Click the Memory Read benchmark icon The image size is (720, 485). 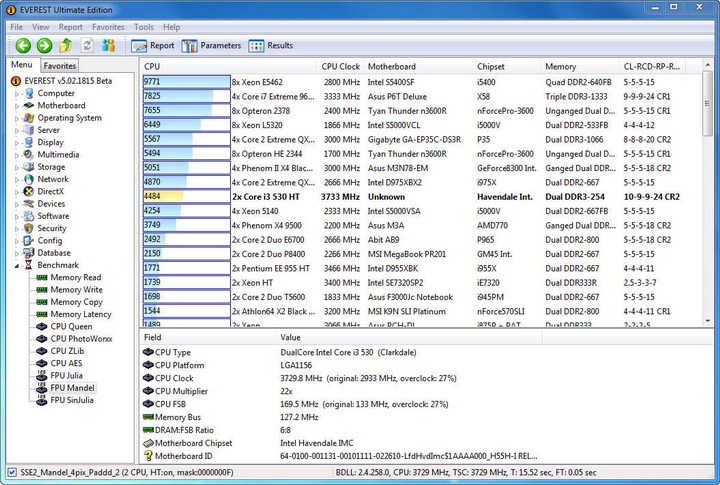point(42,277)
